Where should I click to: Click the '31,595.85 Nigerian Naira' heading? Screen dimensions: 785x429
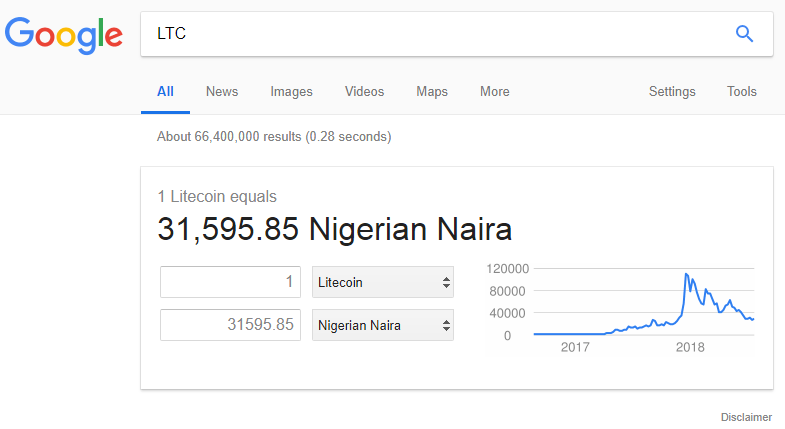(x=334, y=229)
